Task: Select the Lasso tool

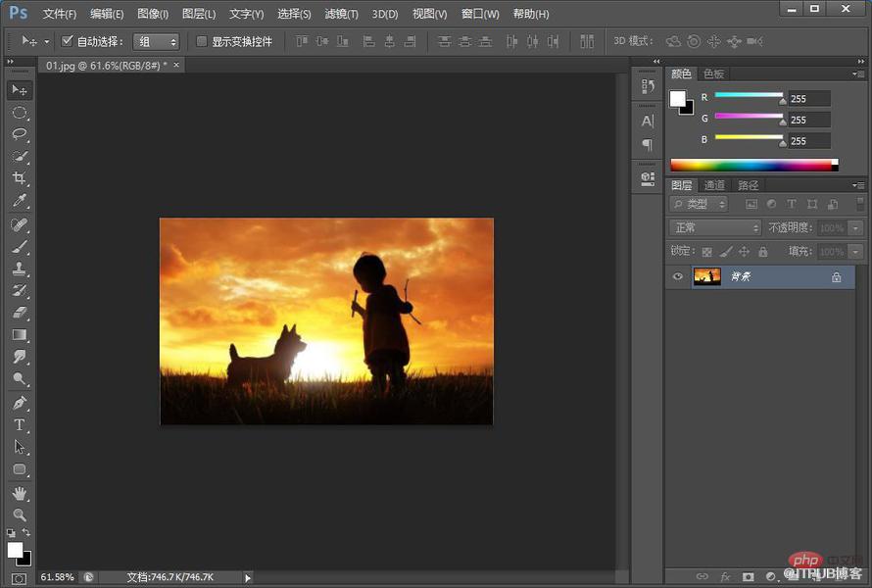Action: (x=20, y=134)
